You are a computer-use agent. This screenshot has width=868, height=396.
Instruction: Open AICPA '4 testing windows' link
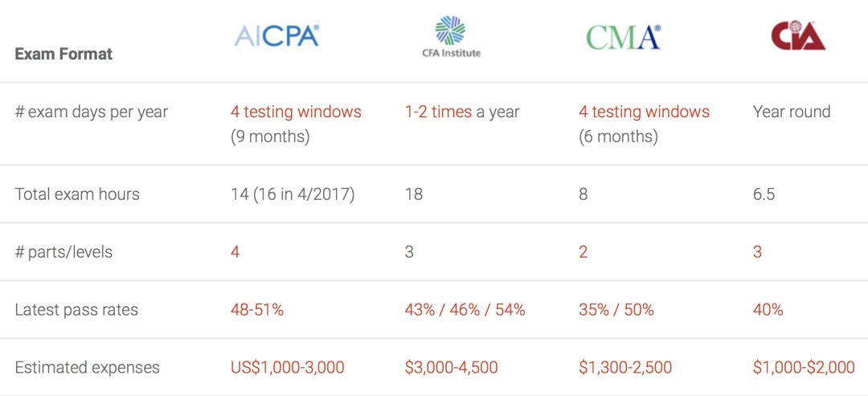(x=296, y=112)
